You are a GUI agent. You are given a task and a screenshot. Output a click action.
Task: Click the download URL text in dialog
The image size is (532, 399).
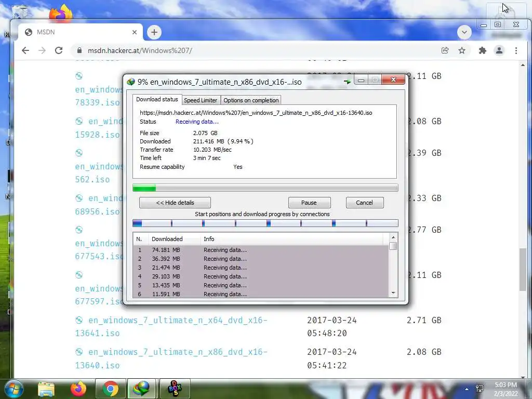tap(256, 113)
